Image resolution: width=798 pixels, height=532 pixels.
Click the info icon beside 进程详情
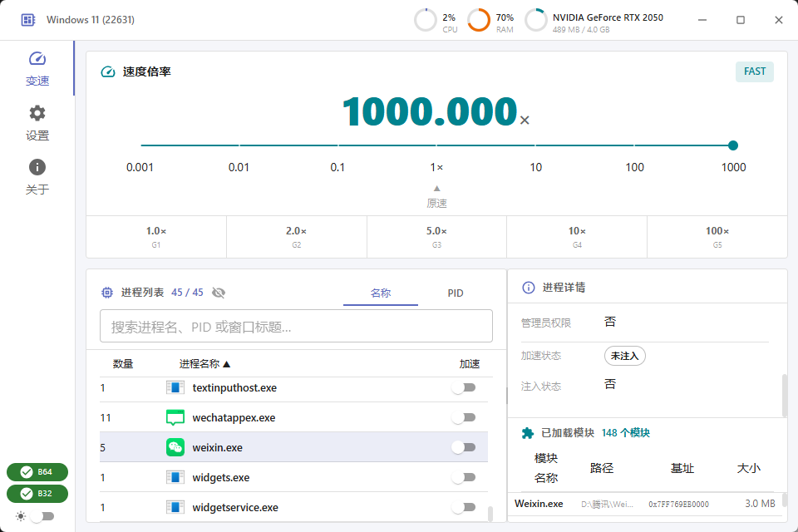[529, 288]
